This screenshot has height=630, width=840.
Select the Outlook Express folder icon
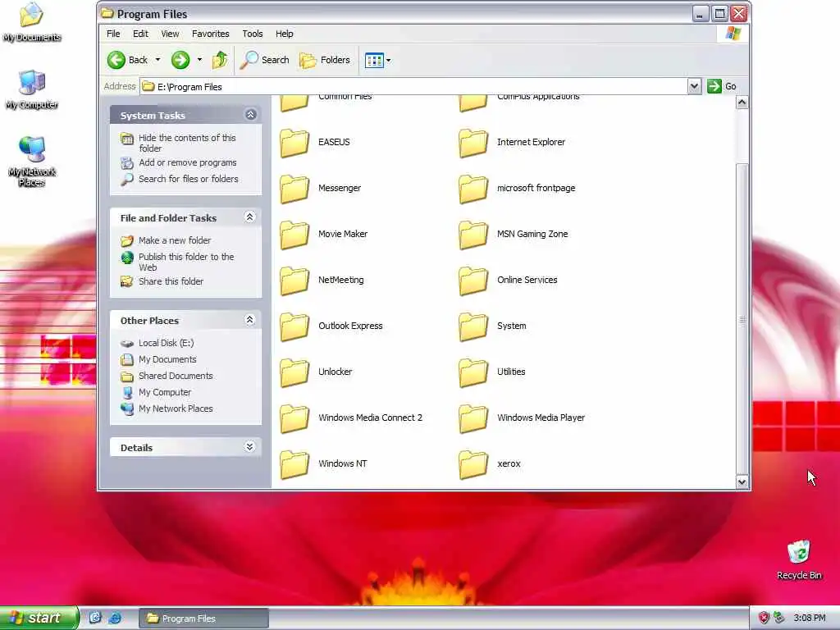(294, 326)
